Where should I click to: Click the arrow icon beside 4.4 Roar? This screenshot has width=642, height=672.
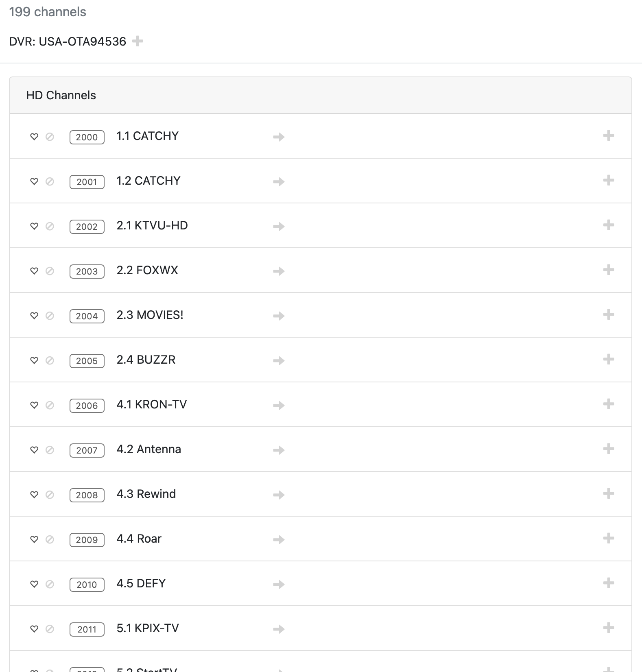tap(279, 539)
